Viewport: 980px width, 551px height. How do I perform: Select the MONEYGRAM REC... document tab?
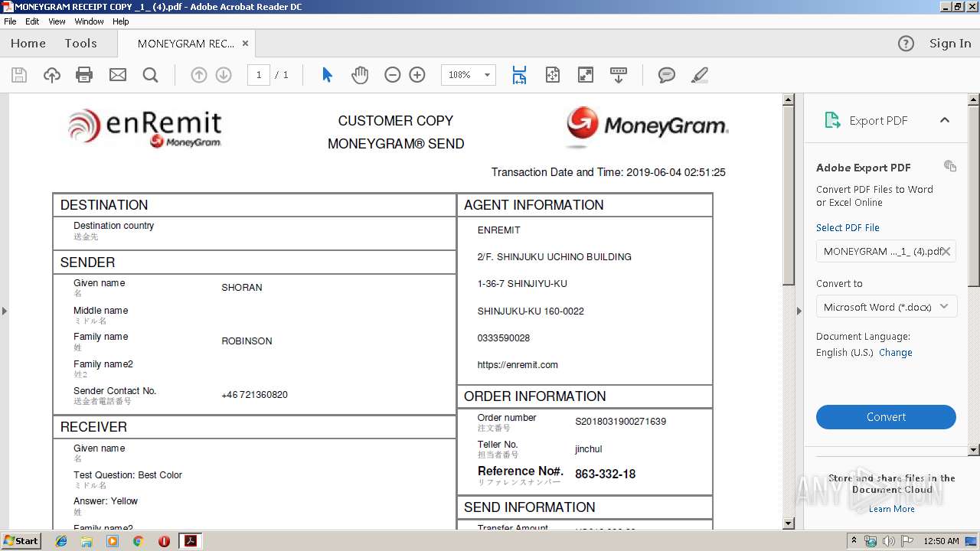[x=186, y=44]
